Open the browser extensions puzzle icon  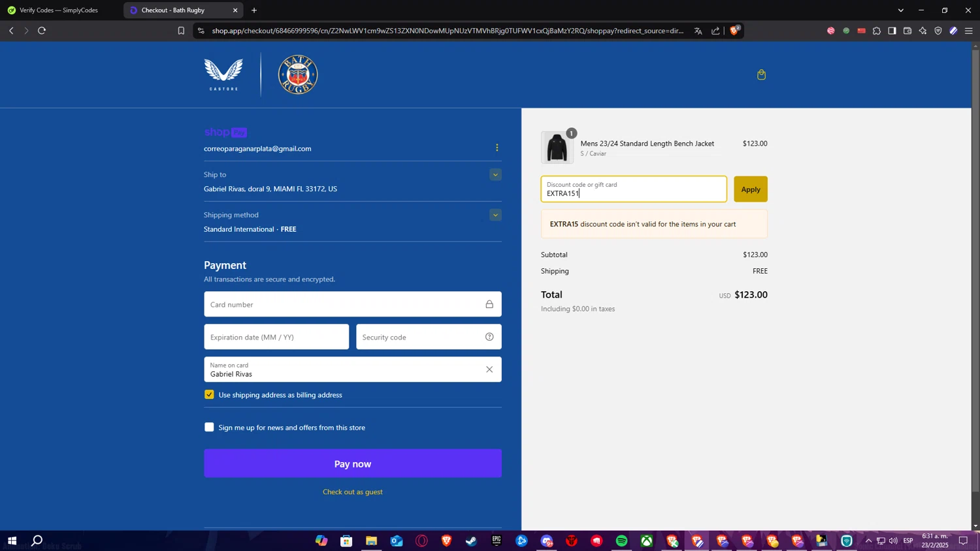pos(877,31)
